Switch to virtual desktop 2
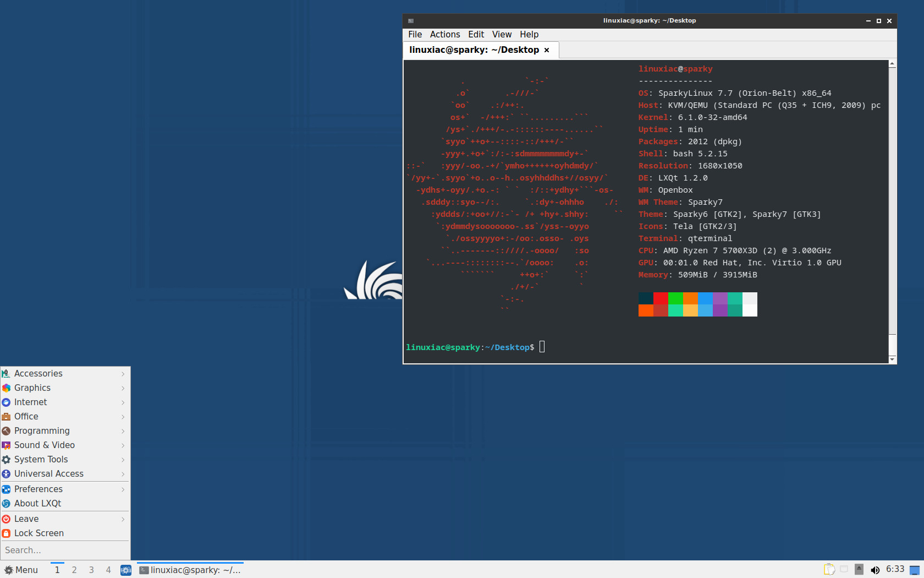This screenshot has width=924, height=578. pyautogui.click(x=74, y=570)
